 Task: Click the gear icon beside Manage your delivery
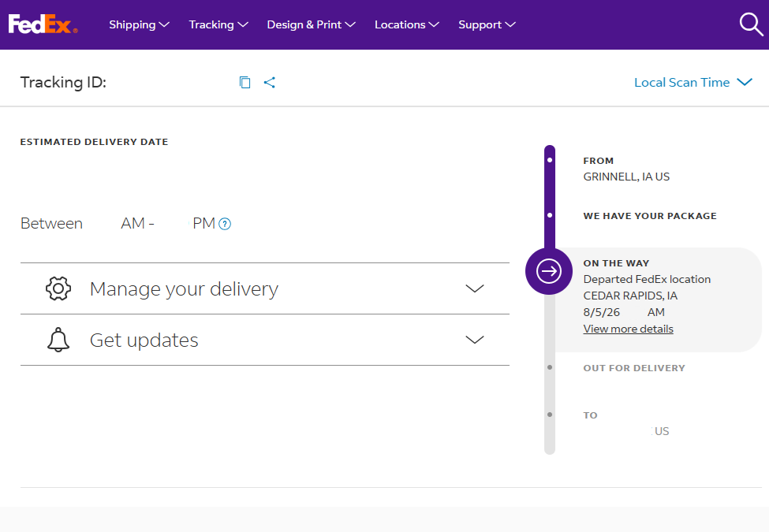click(58, 288)
